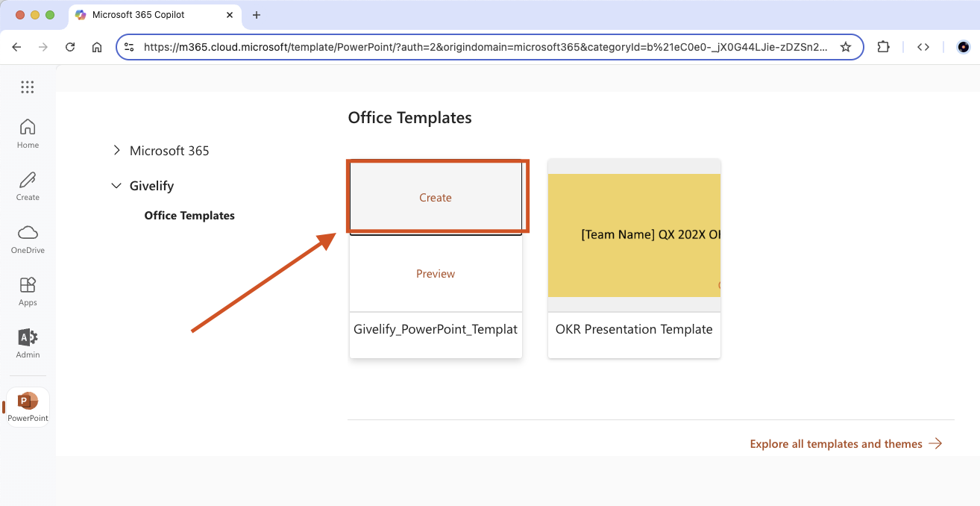Expand the Microsoft 365 category
Viewport: 980px width, 506px height.
point(116,151)
